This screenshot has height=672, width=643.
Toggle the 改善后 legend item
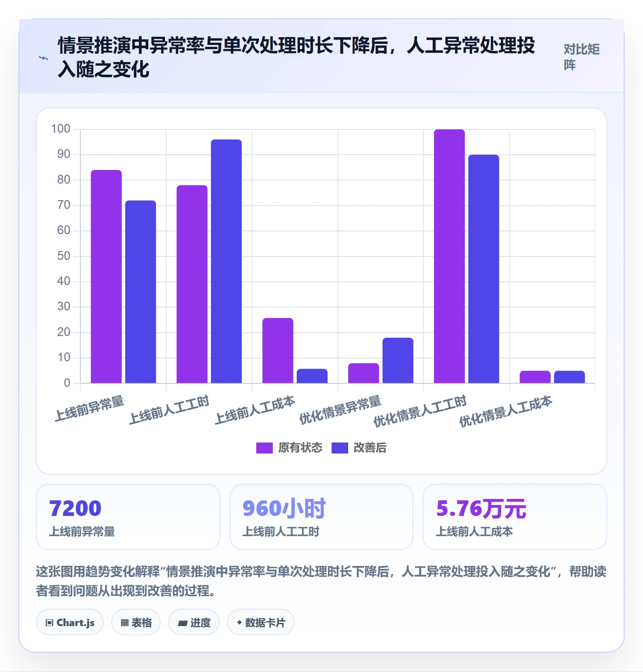pyautogui.click(x=359, y=448)
